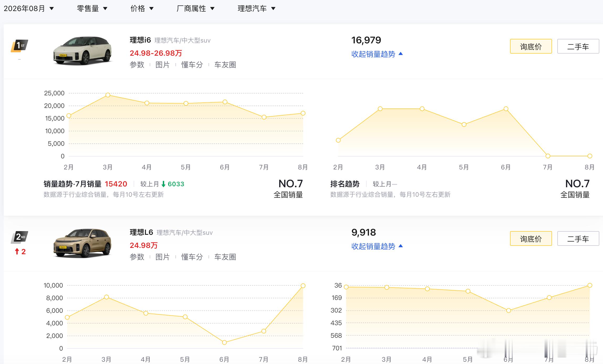Click 二手车 button for 理想L6
This screenshot has height=364, width=603.
click(x=578, y=238)
